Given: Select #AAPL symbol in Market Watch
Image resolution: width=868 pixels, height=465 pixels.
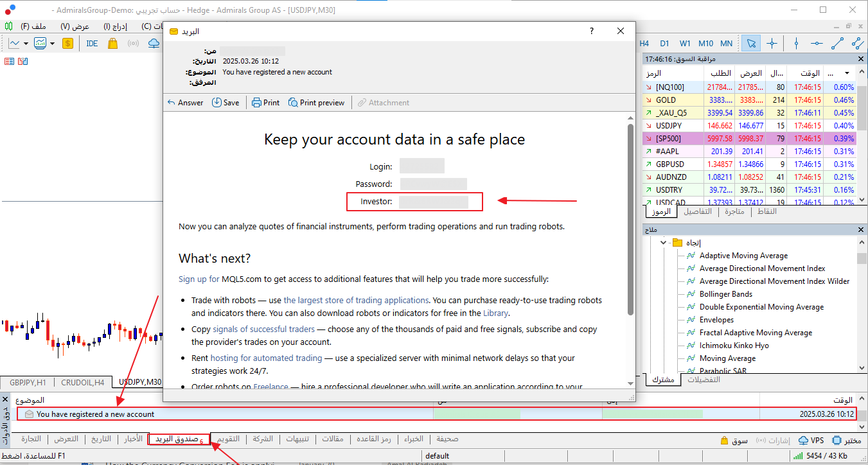Looking at the screenshot, I should [668, 152].
